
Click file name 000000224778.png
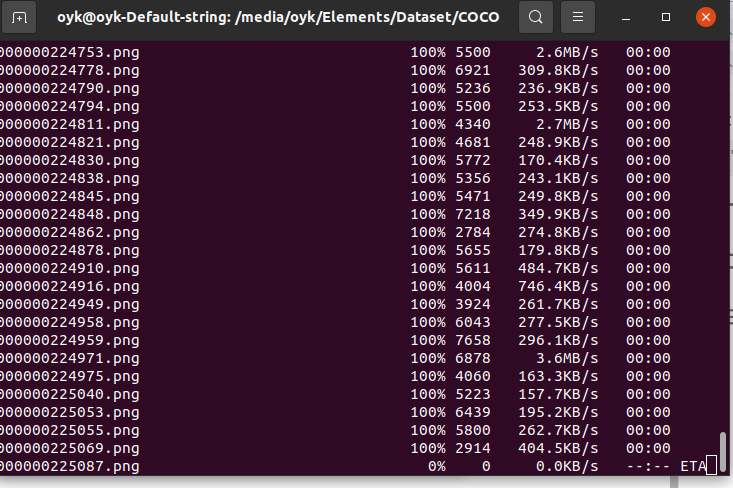point(70,71)
